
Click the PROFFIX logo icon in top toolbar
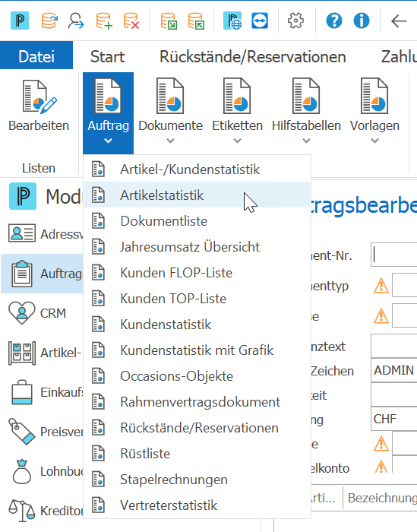[x=20, y=21]
